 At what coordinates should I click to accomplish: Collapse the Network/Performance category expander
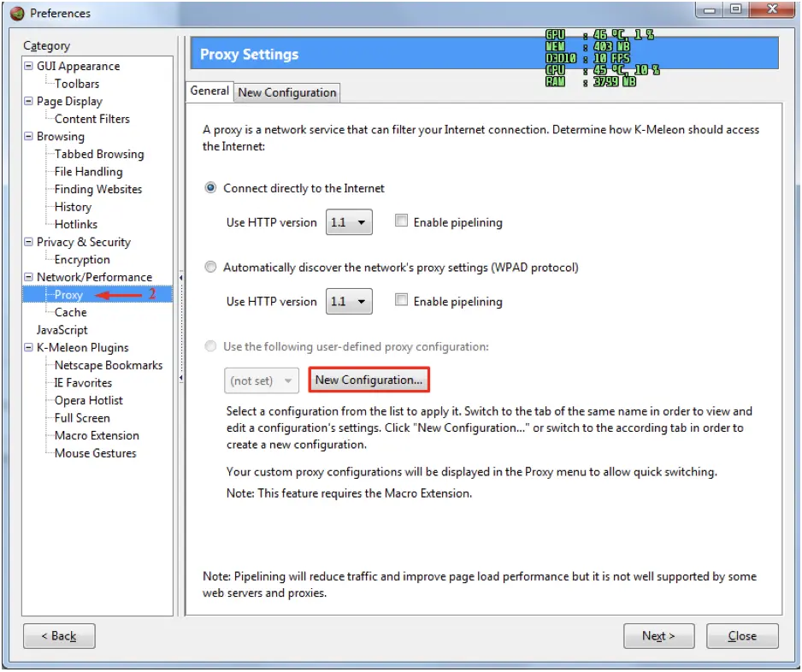click(29, 277)
